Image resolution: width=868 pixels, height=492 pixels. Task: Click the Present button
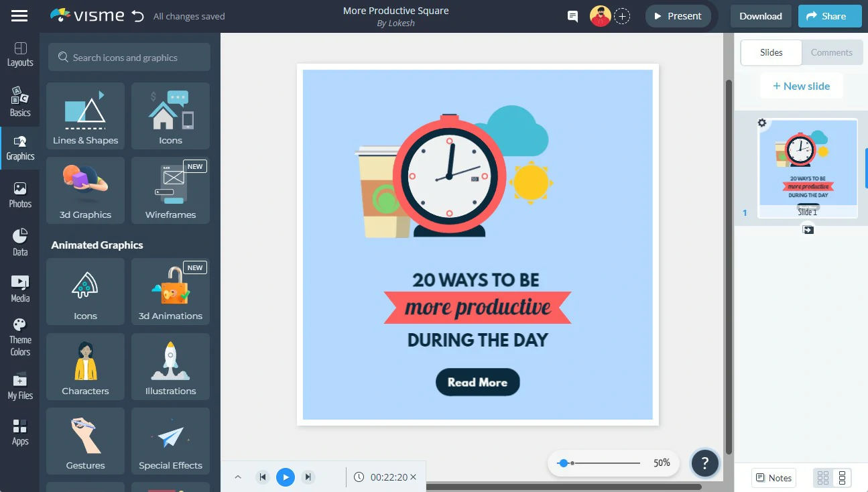(x=678, y=16)
